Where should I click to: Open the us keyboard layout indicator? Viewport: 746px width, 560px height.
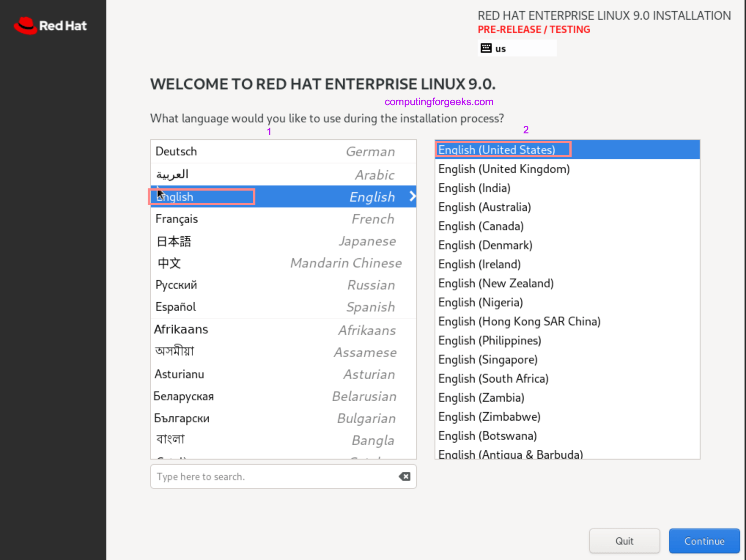[x=517, y=48]
